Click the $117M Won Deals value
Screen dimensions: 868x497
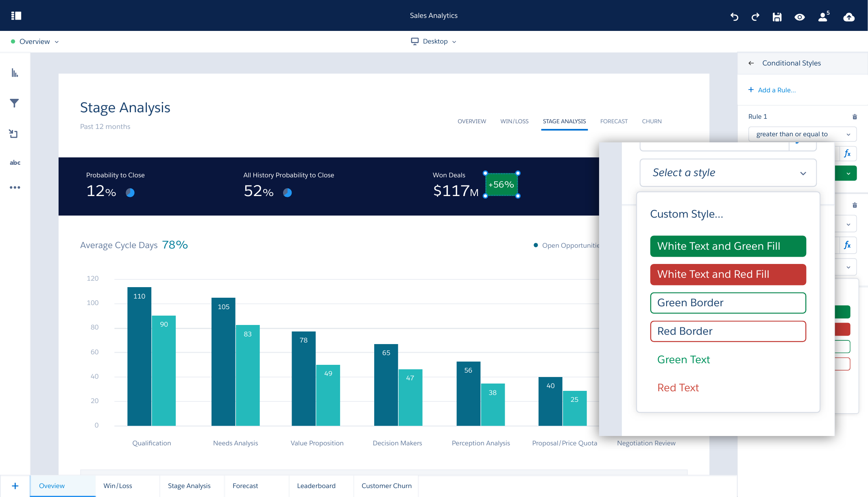coord(456,191)
